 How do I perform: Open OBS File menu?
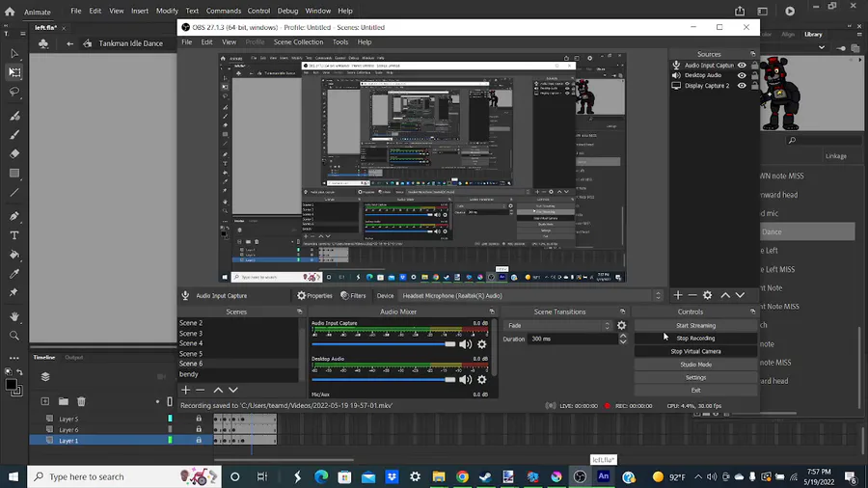point(187,42)
